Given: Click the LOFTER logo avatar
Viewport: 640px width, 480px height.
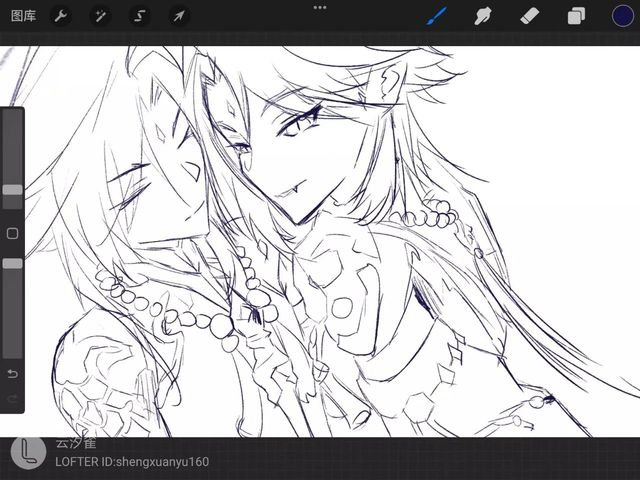Looking at the screenshot, I should pos(29,452).
